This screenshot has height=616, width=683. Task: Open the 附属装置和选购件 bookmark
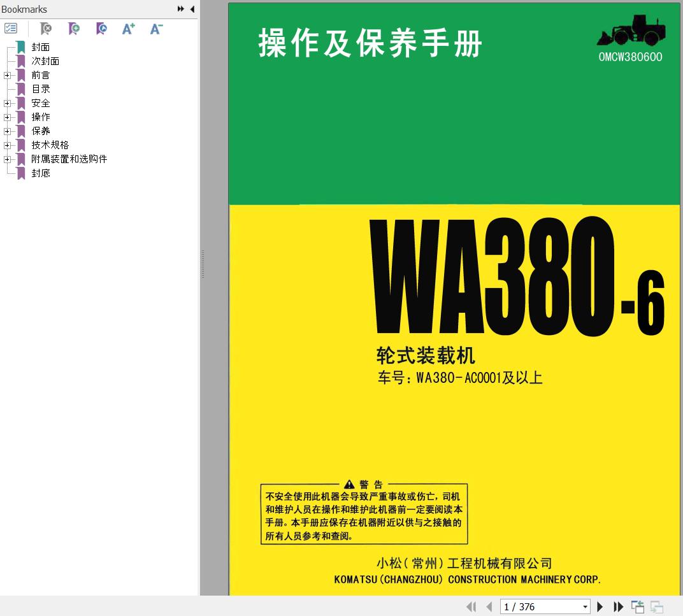pos(69,159)
